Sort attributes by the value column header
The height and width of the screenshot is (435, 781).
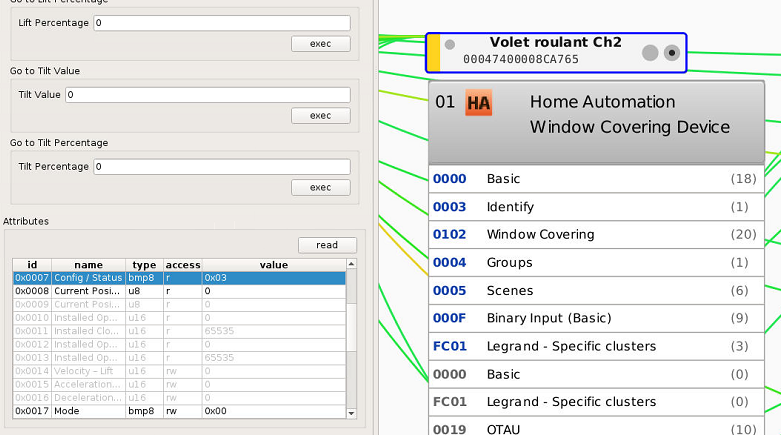(x=273, y=265)
